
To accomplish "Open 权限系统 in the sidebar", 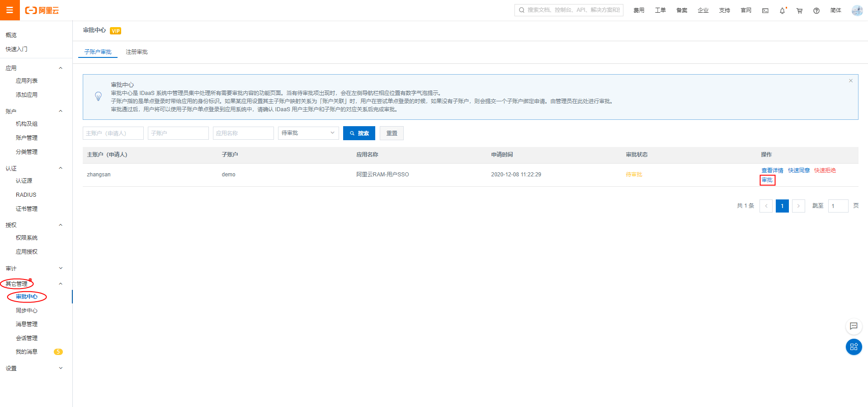I will tap(27, 238).
